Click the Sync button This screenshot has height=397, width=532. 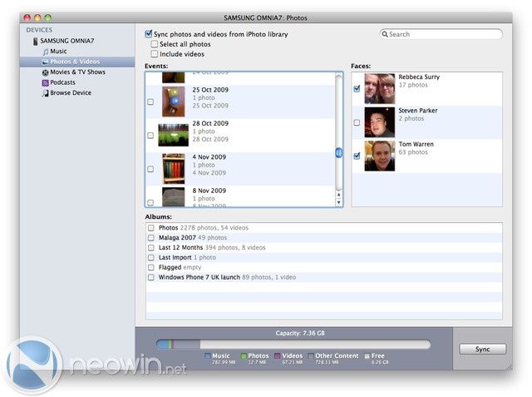[482, 350]
